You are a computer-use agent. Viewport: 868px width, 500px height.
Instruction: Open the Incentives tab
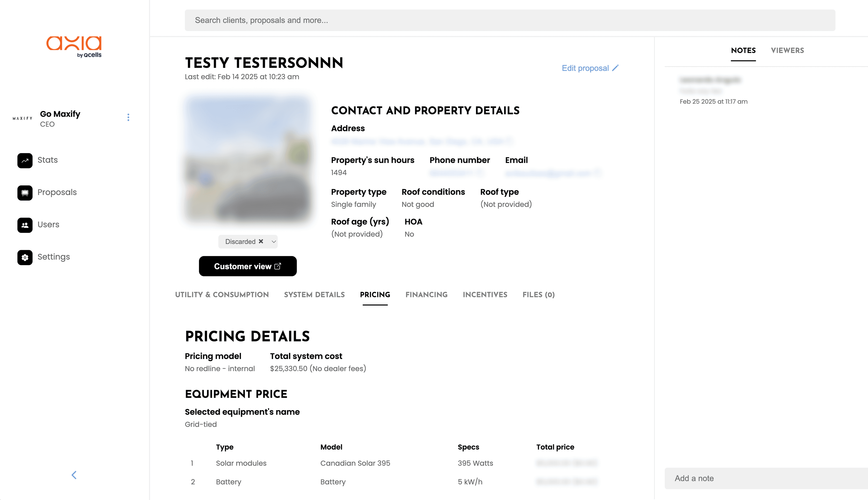pos(485,295)
